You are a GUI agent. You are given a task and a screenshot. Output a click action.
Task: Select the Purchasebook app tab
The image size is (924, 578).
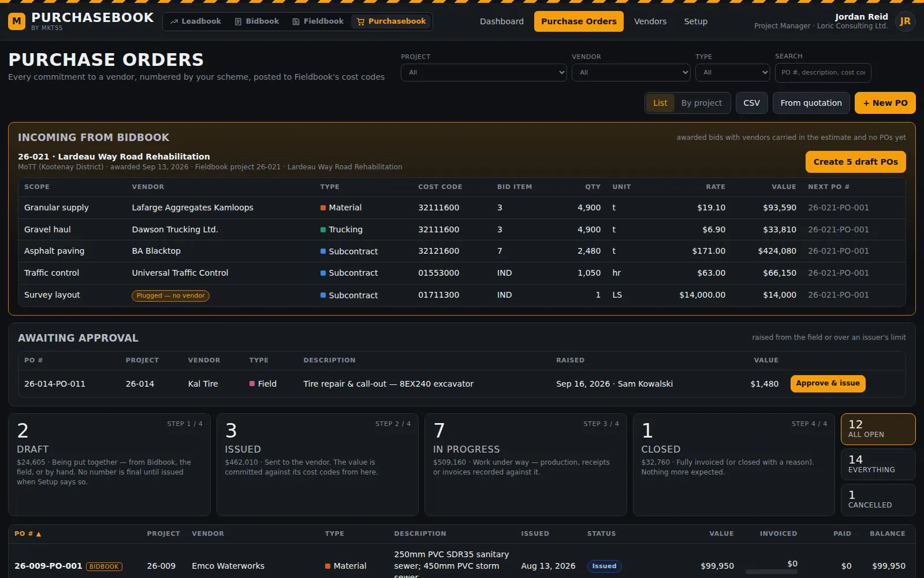tap(391, 21)
